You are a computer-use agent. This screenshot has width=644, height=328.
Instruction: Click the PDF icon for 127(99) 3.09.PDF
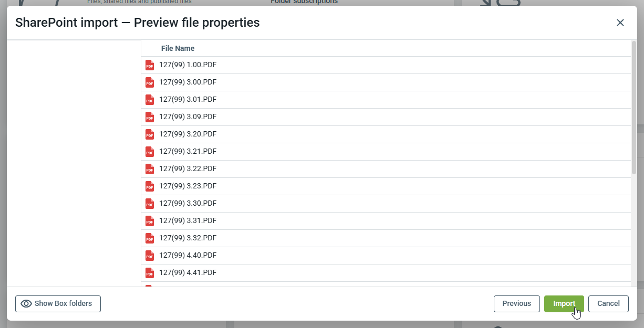click(150, 117)
